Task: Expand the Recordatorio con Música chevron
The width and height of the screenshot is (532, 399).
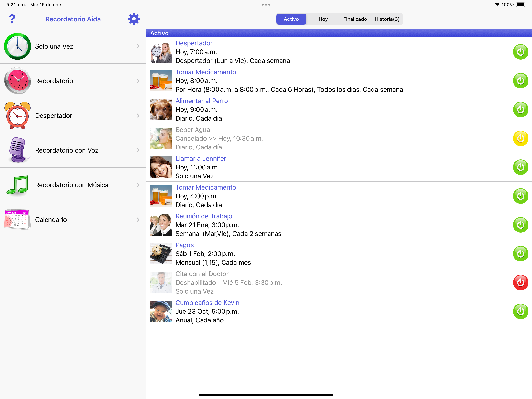Action: (x=138, y=185)
